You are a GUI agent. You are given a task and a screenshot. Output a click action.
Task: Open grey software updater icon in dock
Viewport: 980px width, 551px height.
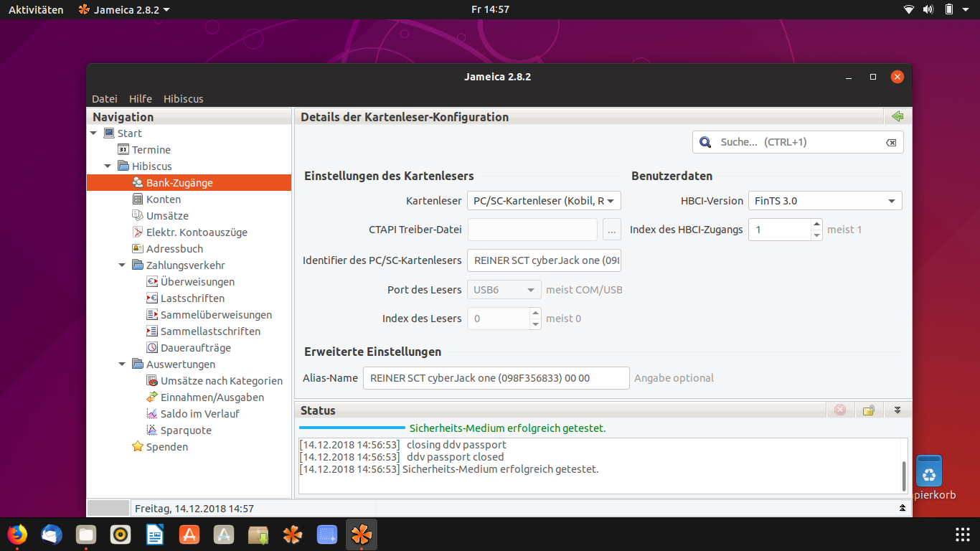pos(224,534)
